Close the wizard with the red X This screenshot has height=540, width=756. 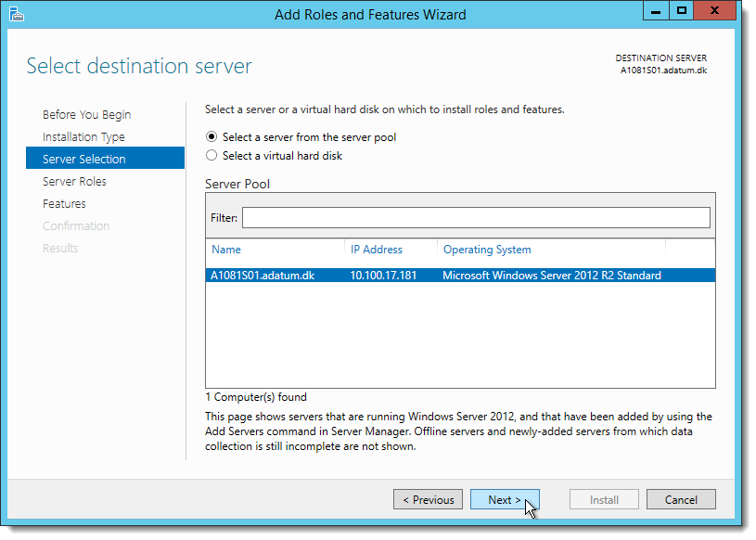[x=715, y=11]
